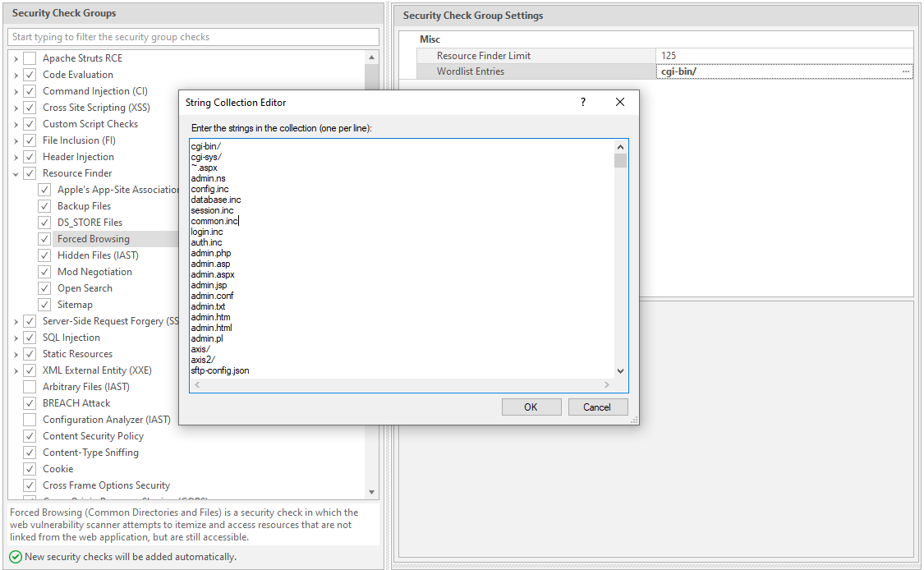Expand the Server-Side Request Forgery group
The image size is (924, 570).
point(16,320)
